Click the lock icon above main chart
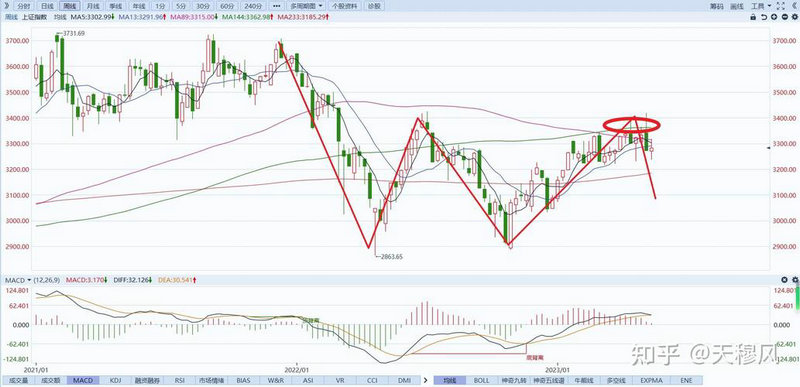This screenshot has width=800, height=387. pyautogui.click(x=753, y=17)
